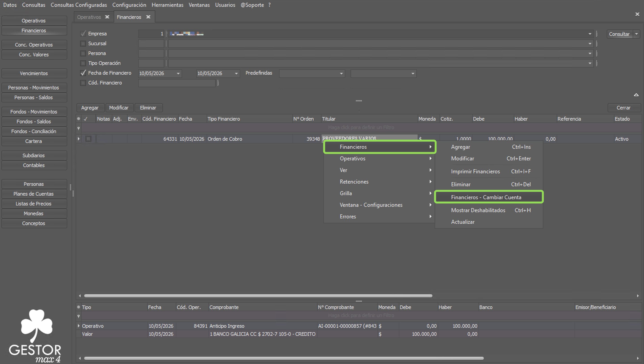Check the row checkbox for financiero 64331
Screen dimensions: 644x364
[88, 139]
